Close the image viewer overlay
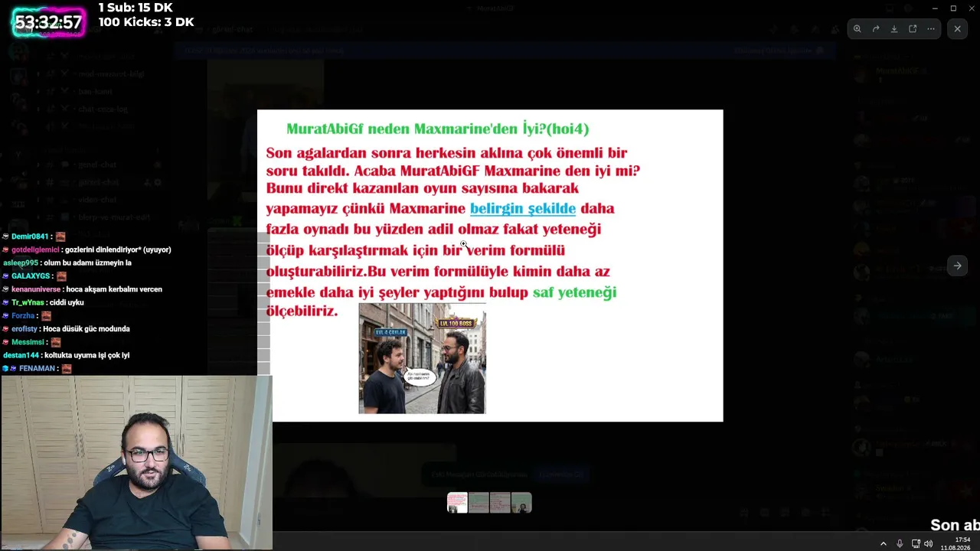This screenshot has height=551, width=980. click(x=957, y=29)
